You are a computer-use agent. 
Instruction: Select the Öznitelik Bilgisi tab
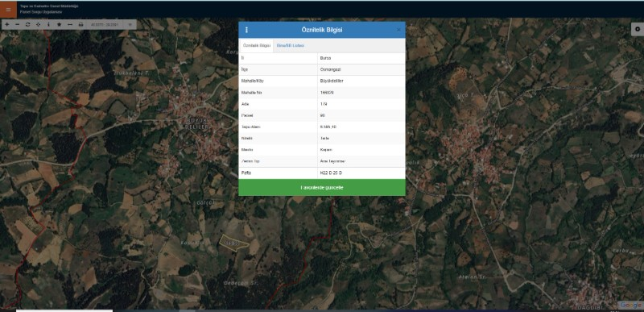[257, 46]
